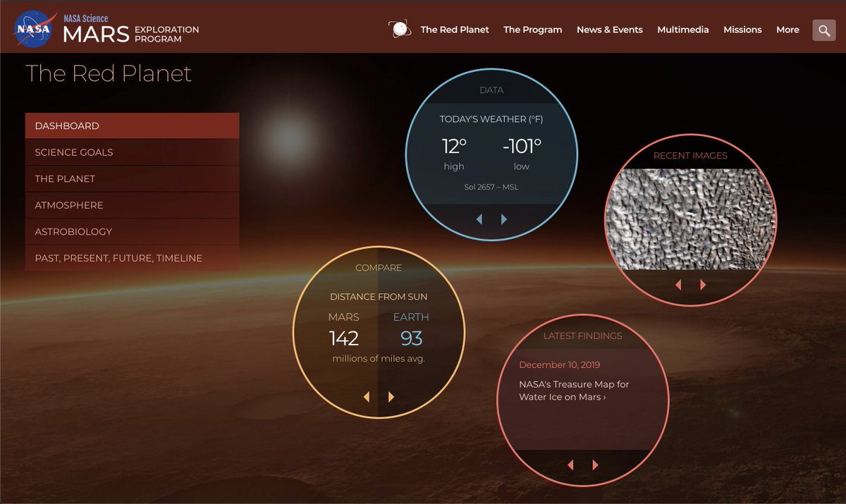Click the Earth distance value 93
The image size is (846, 504).
click(x=411, y=338)
